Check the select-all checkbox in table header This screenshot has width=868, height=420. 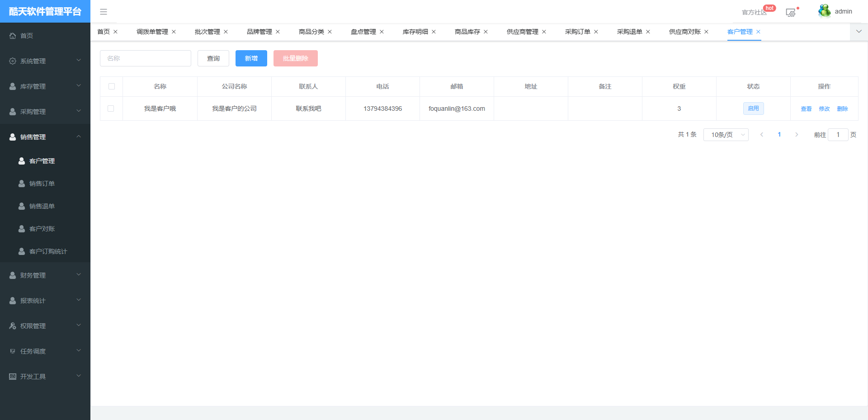111,86
